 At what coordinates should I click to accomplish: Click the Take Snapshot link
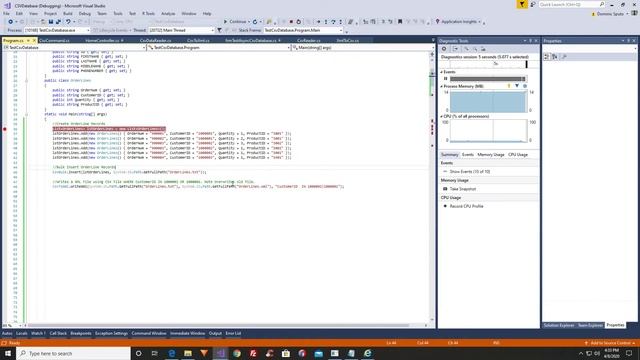[x=462, y=189]
